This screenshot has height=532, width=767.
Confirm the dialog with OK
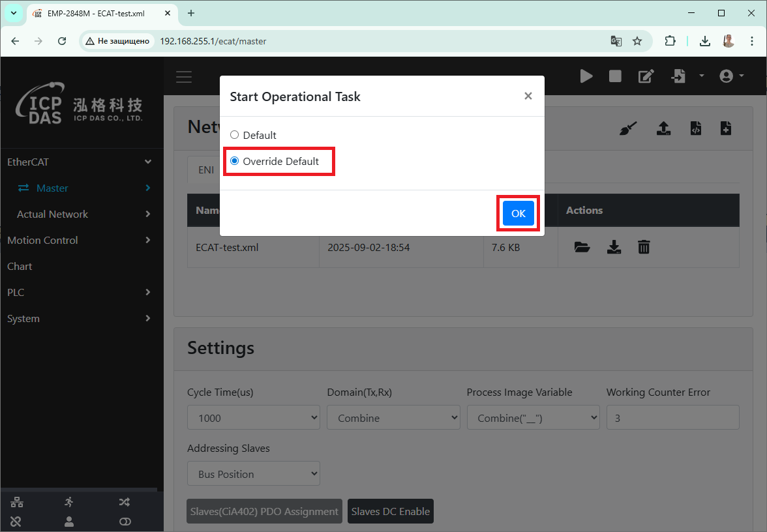[518, 213]
